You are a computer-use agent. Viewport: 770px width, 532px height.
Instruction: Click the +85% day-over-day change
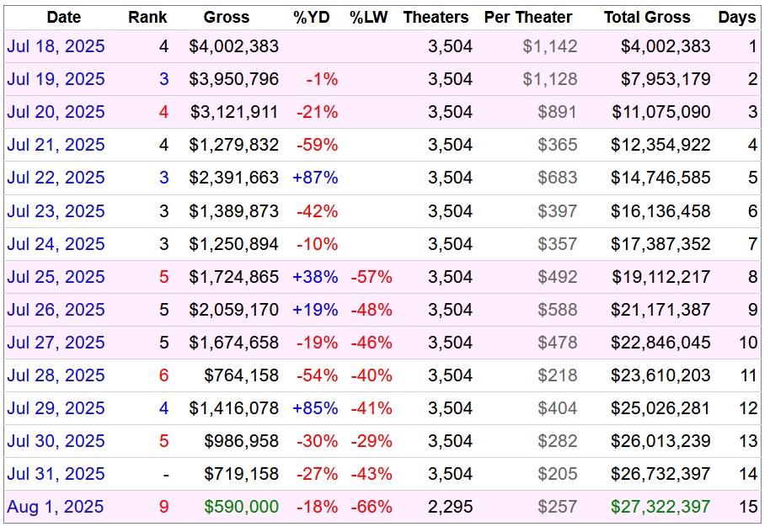point(315,409)
